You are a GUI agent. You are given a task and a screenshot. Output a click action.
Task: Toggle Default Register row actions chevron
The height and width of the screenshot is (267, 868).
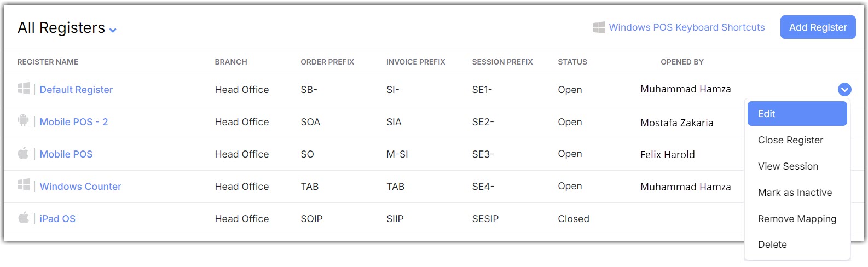[844, 89]
